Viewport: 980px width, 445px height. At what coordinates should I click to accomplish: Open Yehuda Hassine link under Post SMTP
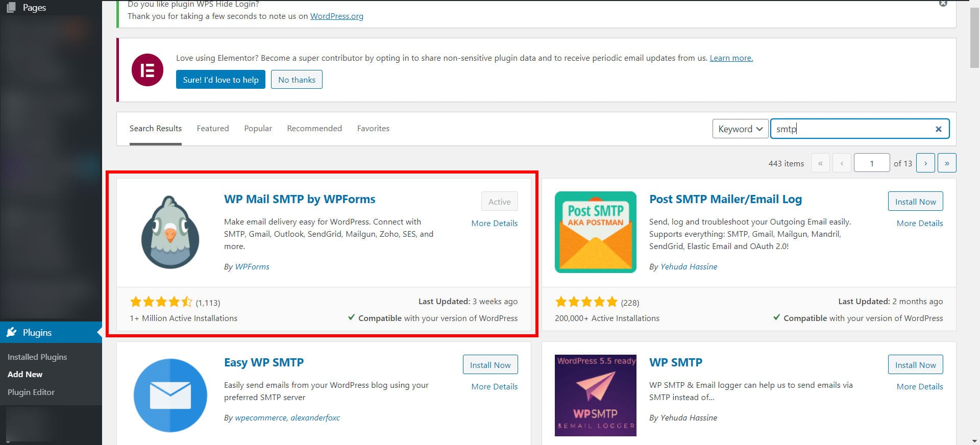click(x=689, y=267)
